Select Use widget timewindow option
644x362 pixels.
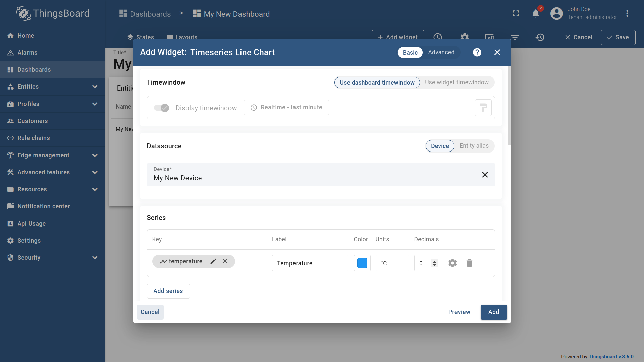[x=457, y=82]
